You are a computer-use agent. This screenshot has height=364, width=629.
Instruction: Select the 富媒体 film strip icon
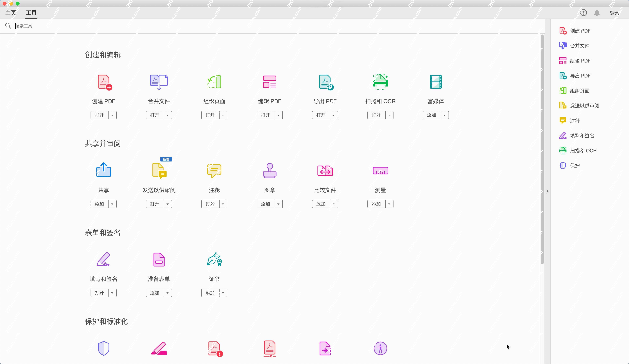tap(436, 82)
